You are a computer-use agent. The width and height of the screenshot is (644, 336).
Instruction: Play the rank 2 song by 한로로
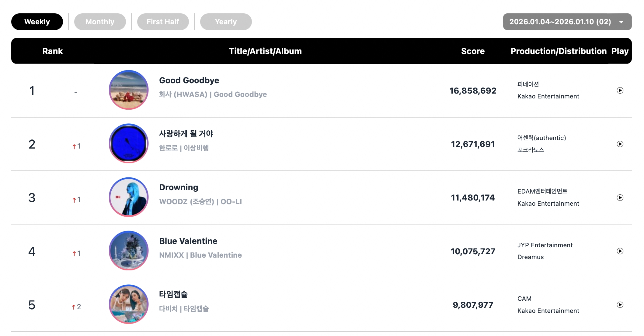[x=620, y=144]
